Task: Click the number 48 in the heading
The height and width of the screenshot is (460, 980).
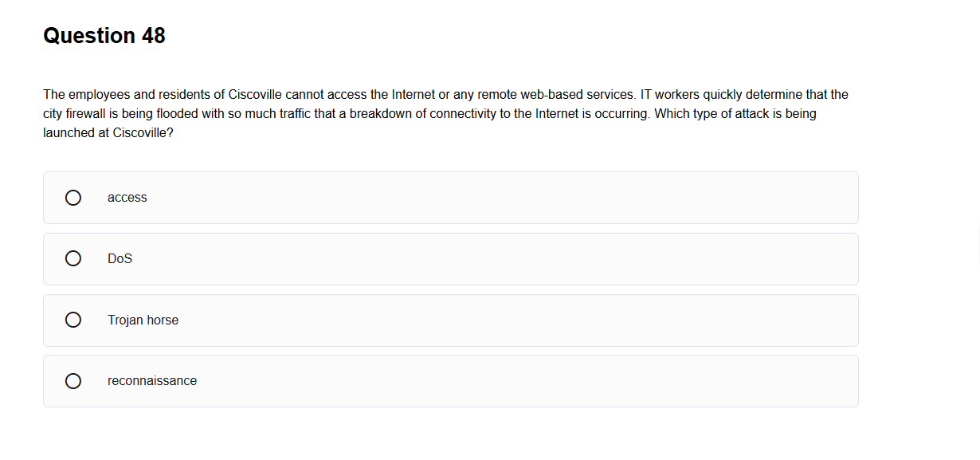Action: click(x=153, y=36)
